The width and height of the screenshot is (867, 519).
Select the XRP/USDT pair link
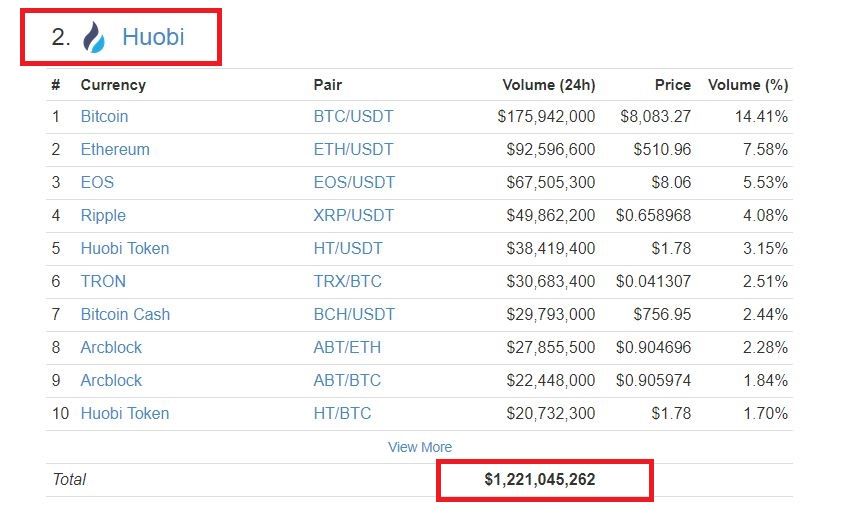(354, 215)
